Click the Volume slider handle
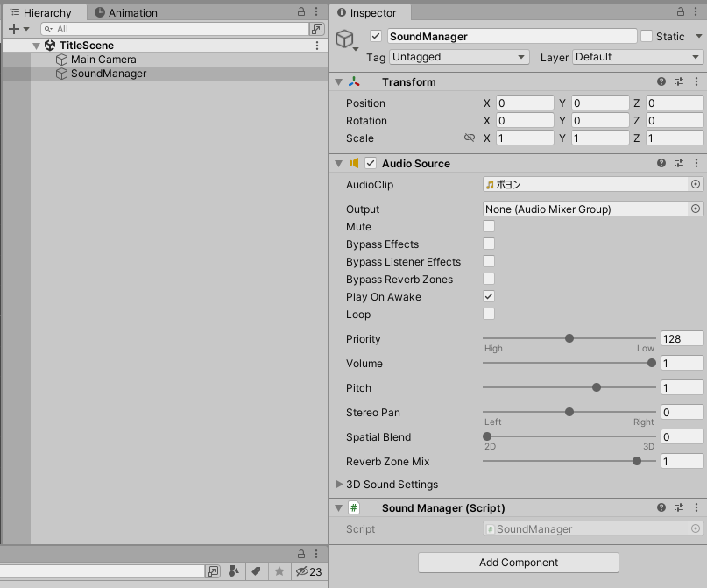 point(652,363)
